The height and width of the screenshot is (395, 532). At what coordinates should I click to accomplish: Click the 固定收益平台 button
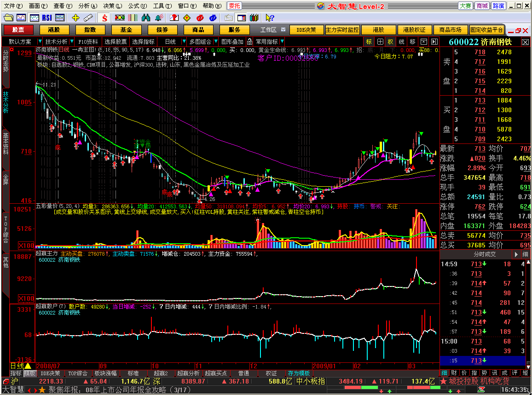[486, 30]
